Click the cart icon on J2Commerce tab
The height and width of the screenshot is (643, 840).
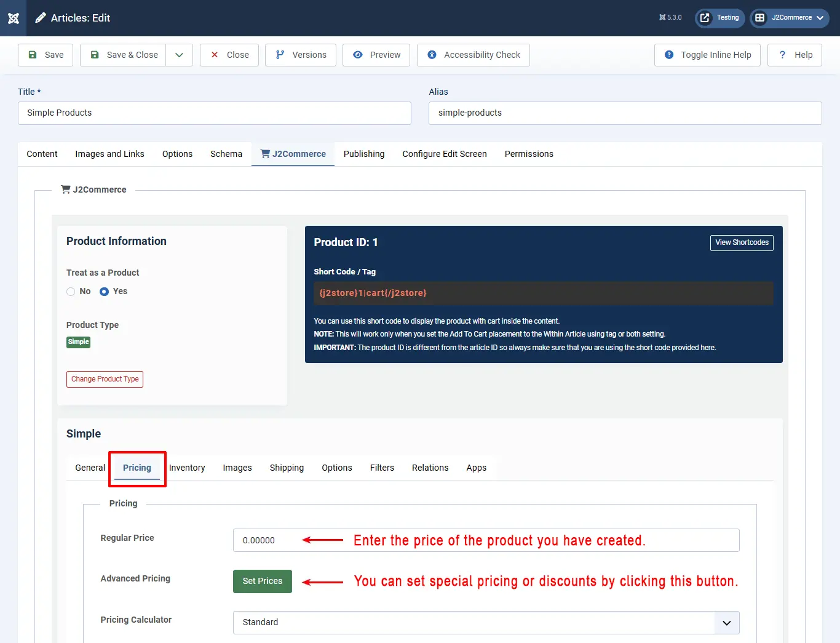tap(265, 154)
